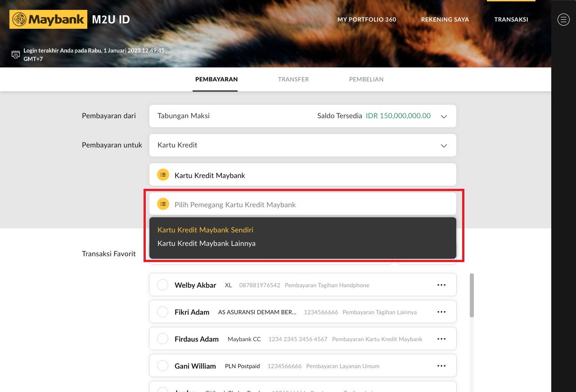Switch to the Pembelian tab
Viewport: 576px width, 392px height.
pyautogui.click(x=366, y=79)
